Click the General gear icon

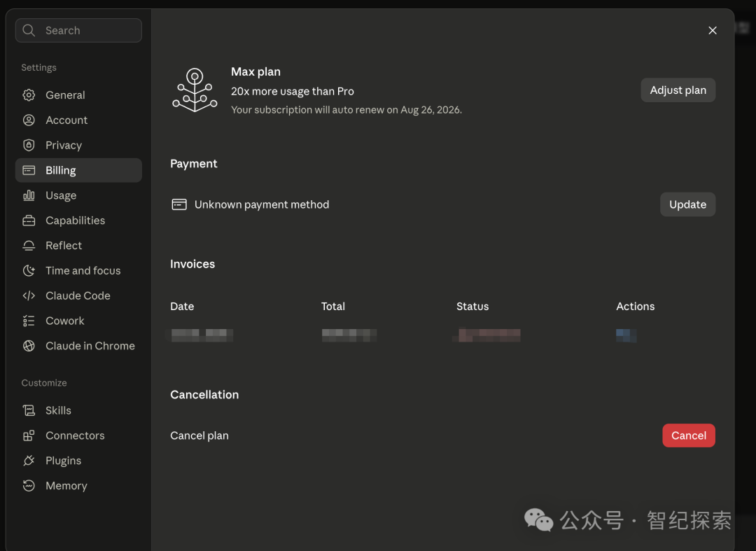tap(29, 95)
